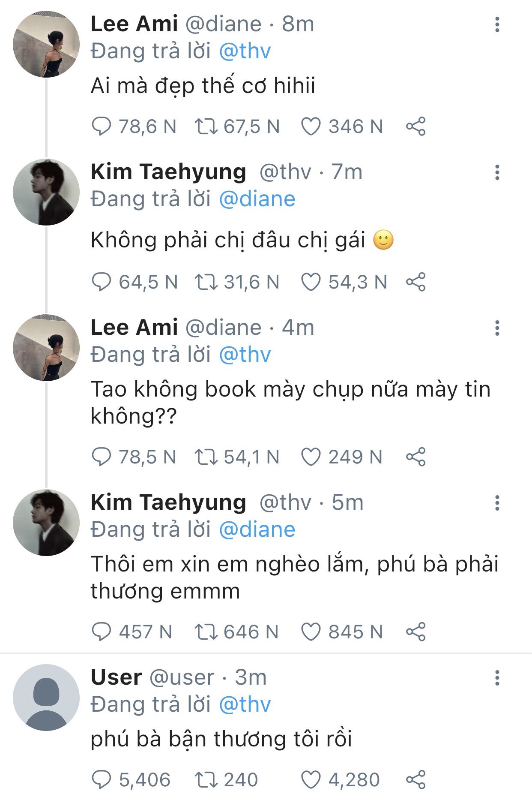Open Kim Taehyung's avatar on the 5m tweet
Viewport: 532px width, 794px height.
46,523
